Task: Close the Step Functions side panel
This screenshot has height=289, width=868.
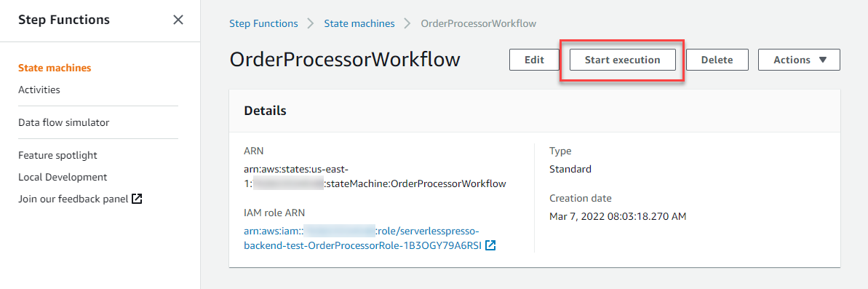Action: (178, 20)
